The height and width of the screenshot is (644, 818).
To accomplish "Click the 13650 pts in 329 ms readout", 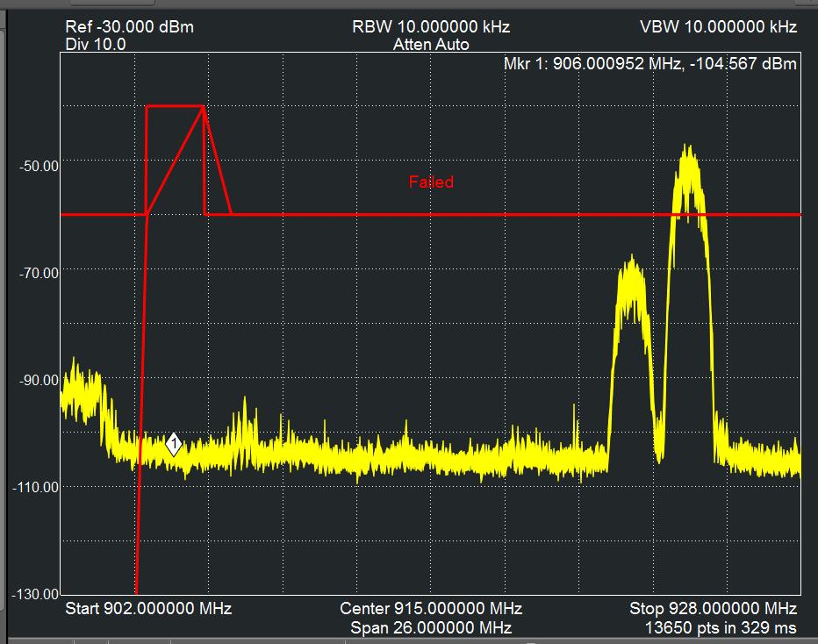I will 721,627.
